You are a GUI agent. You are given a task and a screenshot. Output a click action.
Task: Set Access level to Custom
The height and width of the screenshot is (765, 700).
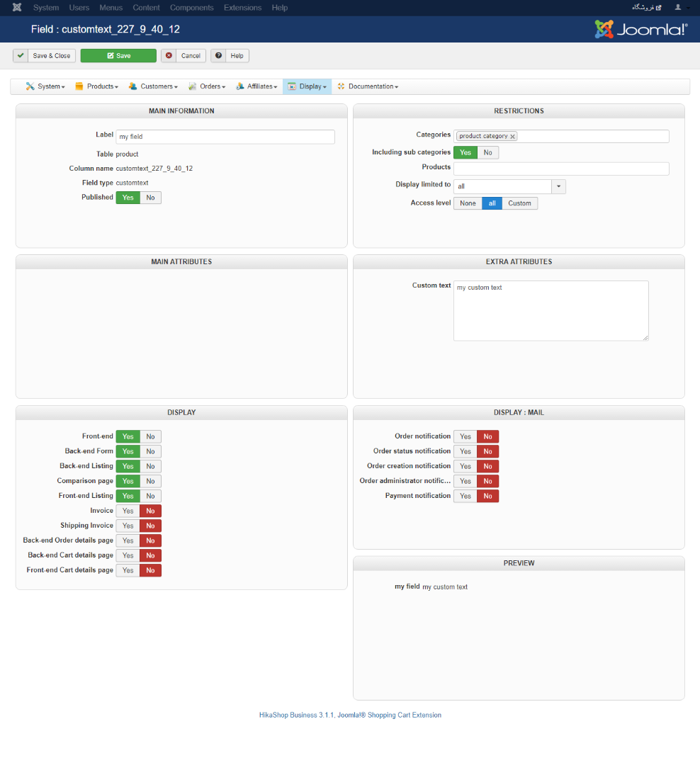[519, 203]
